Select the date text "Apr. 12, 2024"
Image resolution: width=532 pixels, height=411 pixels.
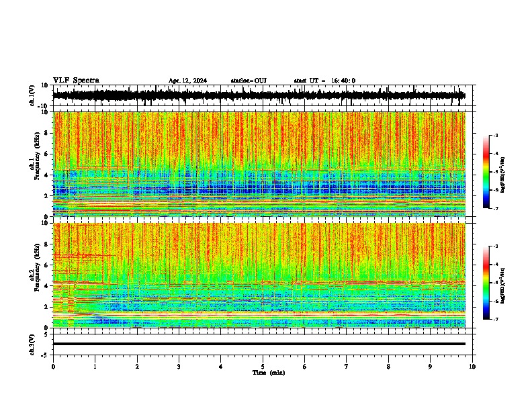click(x=187, y=81)
